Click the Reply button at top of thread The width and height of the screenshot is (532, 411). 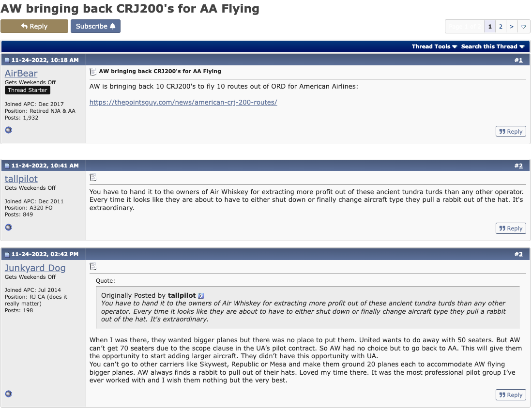tap(34, 26)
